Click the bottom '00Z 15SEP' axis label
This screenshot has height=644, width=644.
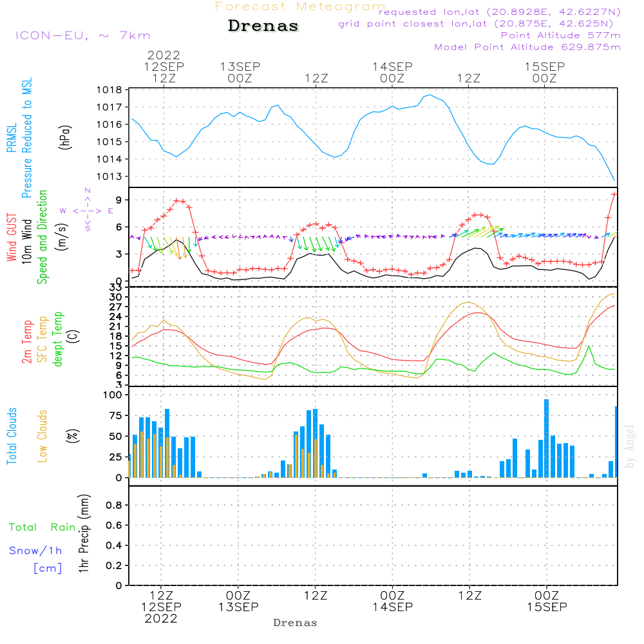pyautogui.click(x=547, y=601)
